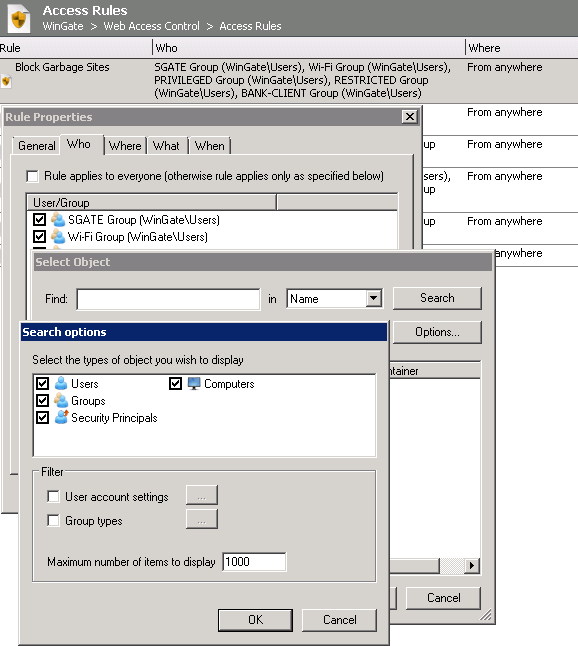Click the Users type icon
The image size is (578, 646).
[61, 383]
